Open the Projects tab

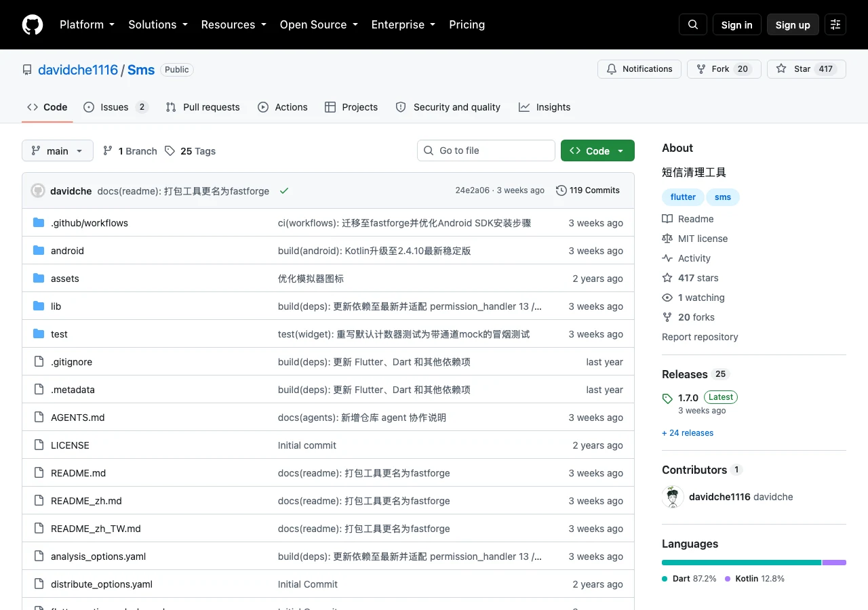[351, 107]
